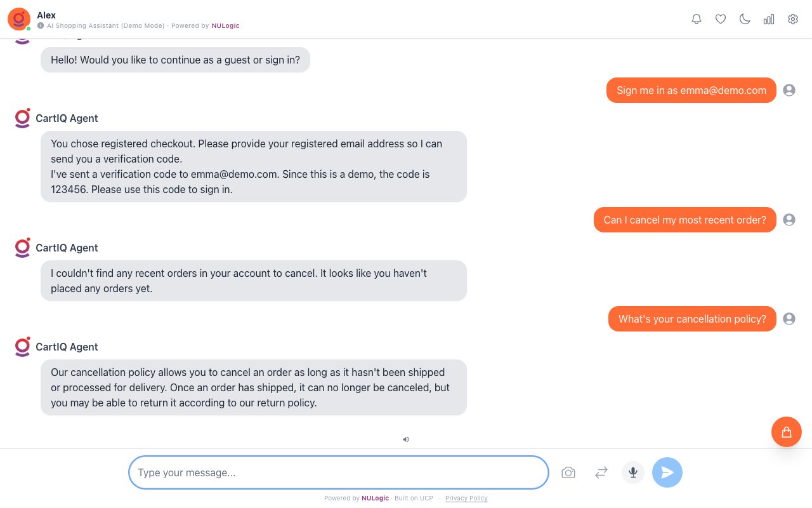Open the favorites heart icon
812x508 pixels.
tap(721, 19)
